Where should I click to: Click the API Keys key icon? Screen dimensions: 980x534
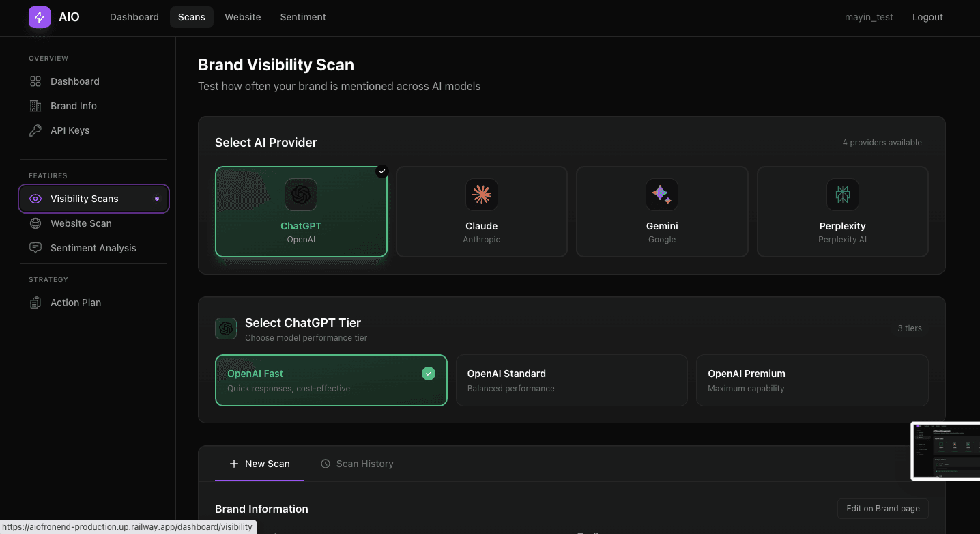pos(35,130)
